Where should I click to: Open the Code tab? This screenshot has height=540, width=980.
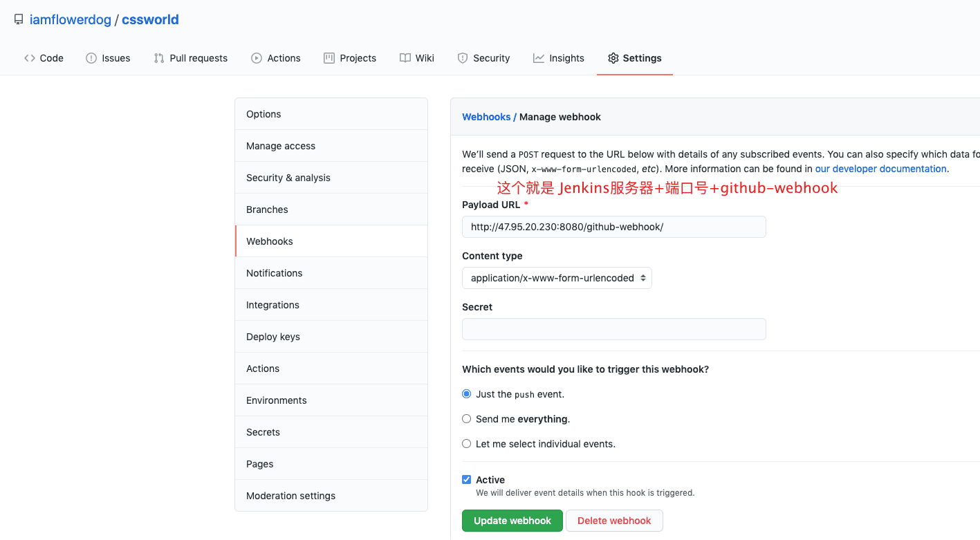click(44, 58)
